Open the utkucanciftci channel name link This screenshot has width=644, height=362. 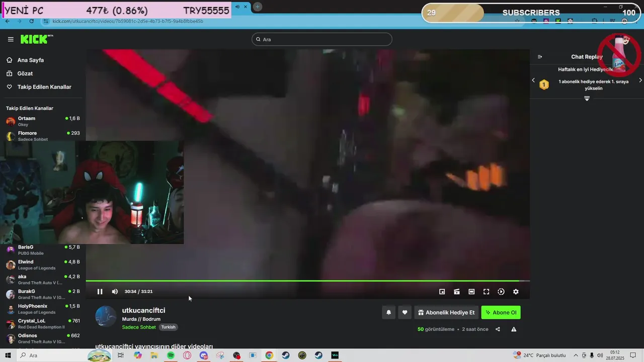click(143, 310)
